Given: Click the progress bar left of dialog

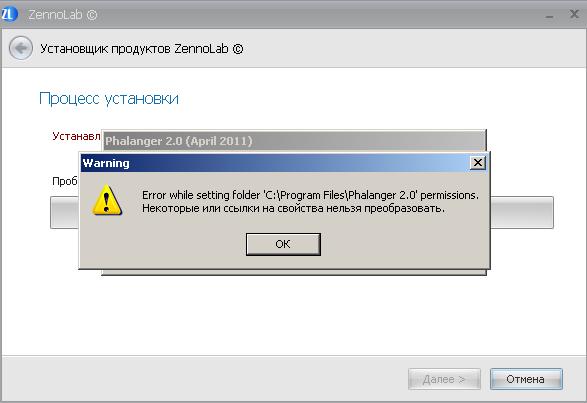Looking at the screenshot, I should (x=64, y=212).
